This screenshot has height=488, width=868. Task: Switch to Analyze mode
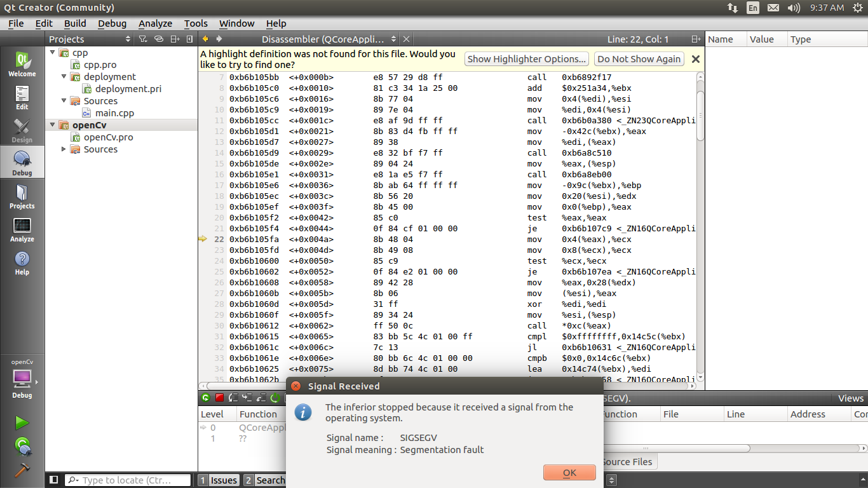point(22,229)
